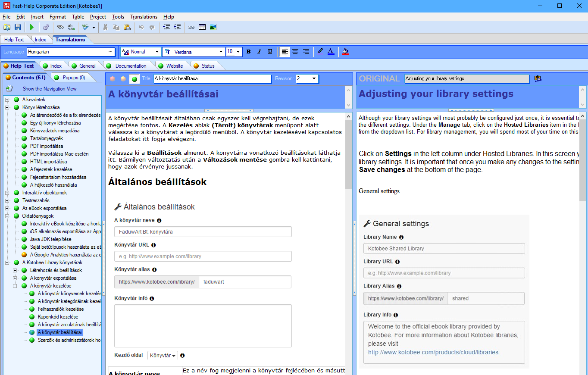Image resolution: width=588 pixels, height=375 pixels.
Task: Switch to the General tab
Action: (87, 66)
